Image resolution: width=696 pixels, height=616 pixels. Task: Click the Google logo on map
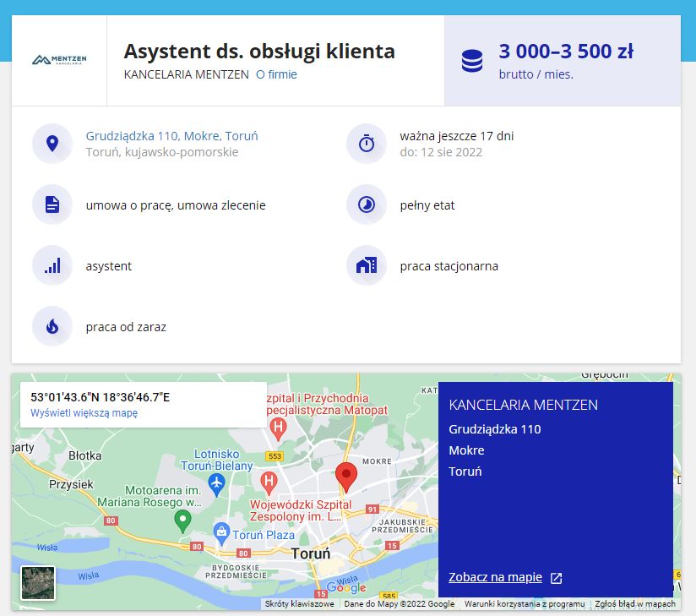[346, 587]
